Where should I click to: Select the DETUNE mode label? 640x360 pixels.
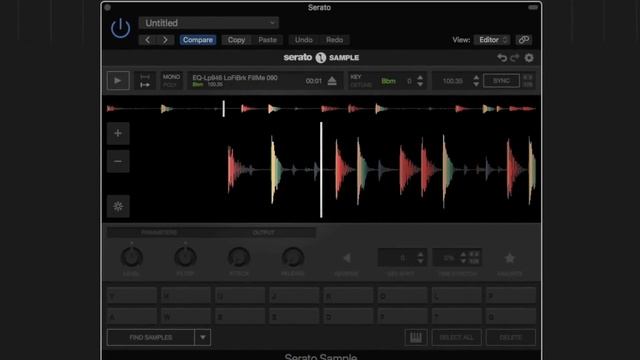[361, 85]
